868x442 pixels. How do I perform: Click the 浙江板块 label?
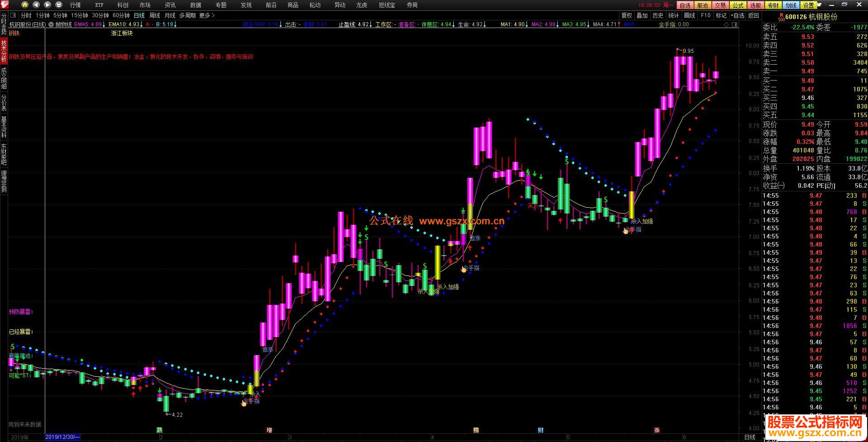(122, 33)
